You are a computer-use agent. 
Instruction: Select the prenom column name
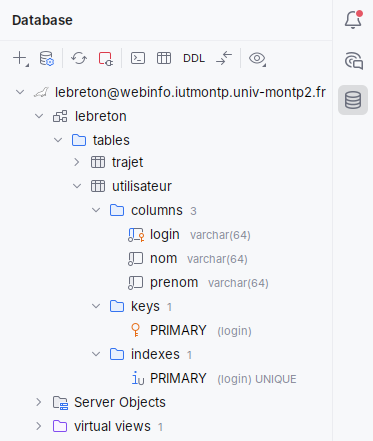(x=174, y=283)
